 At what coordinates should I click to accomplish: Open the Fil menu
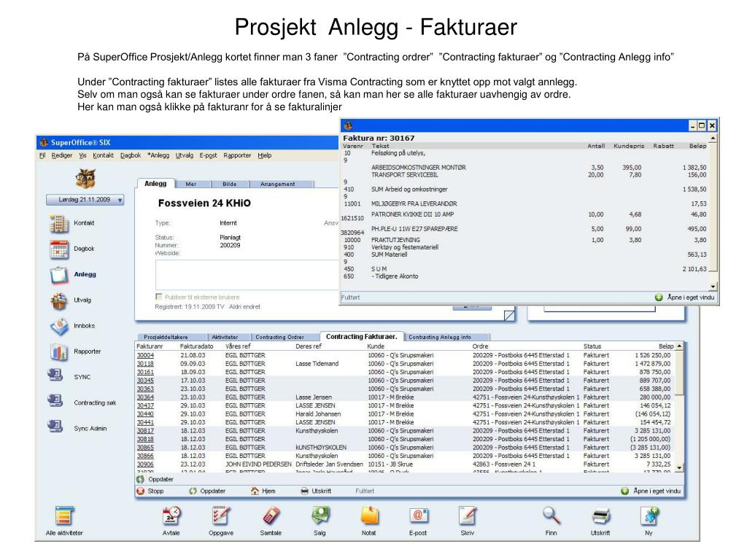coord(42,155)
